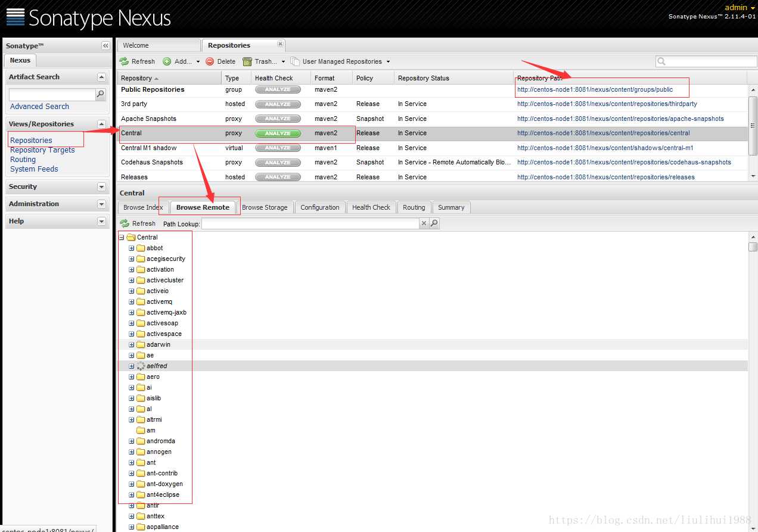758x532 pixels.
Task: Open the Repositories link in sidebar
Action: click(x=31, y=141)
